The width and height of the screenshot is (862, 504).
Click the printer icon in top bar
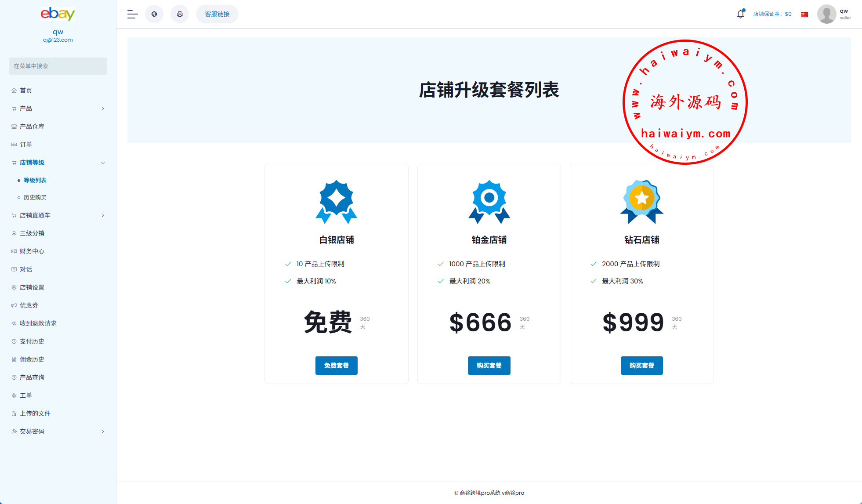(180, 14)
